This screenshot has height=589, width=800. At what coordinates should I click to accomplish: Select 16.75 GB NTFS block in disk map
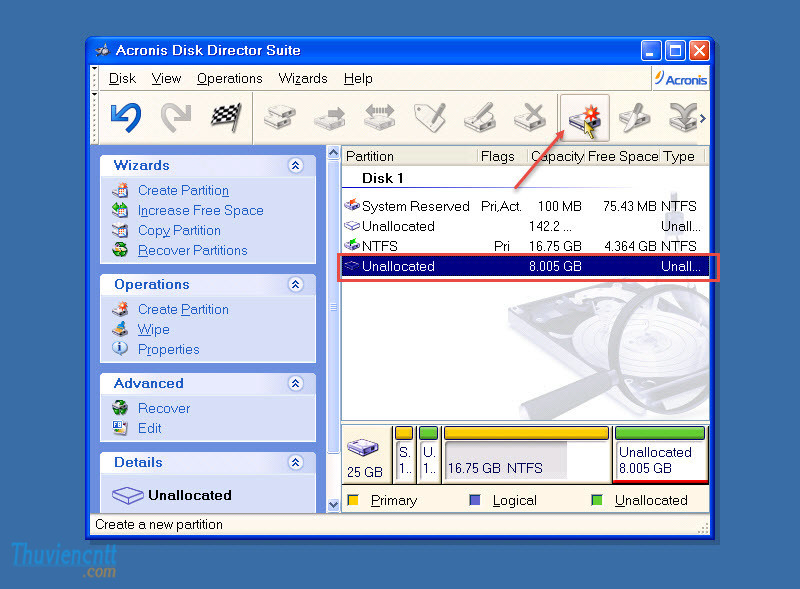(x=526, y=455)
